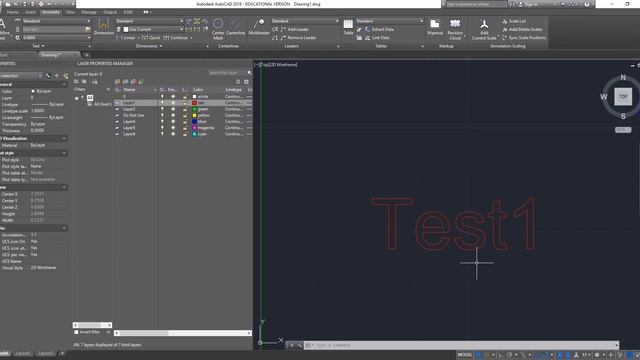Image resolution: width=640 pixels, height=360 pixels.
Task: Click the layer list horizontal scrollbar
Action: [x=183, y=333]
